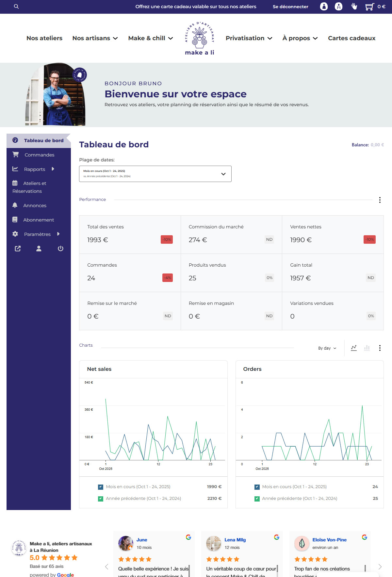The image size is (392, 577).
Task: Uncheck Mois en cours in Net sales legend
Action: click(x=101, y=487)
